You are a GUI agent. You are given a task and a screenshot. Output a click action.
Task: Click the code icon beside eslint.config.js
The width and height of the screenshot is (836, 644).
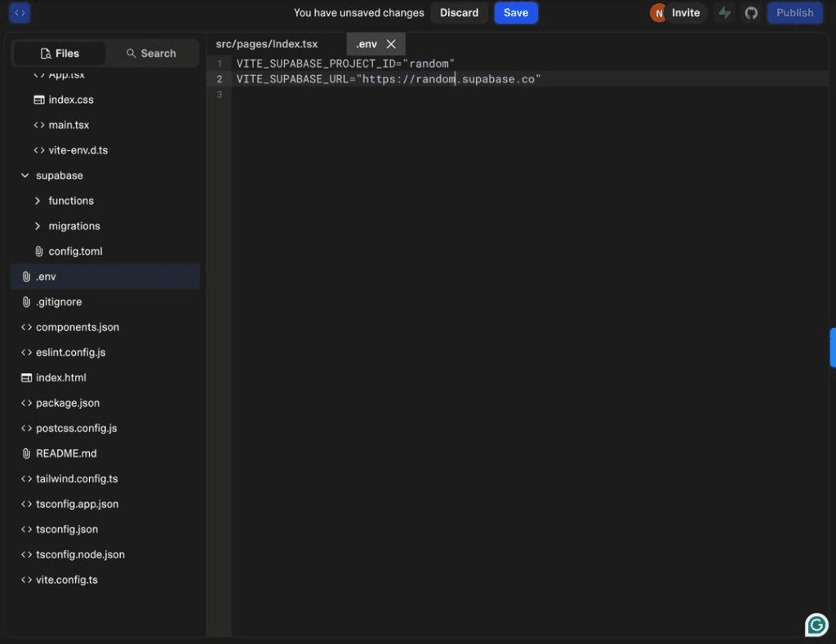[26, 353]
